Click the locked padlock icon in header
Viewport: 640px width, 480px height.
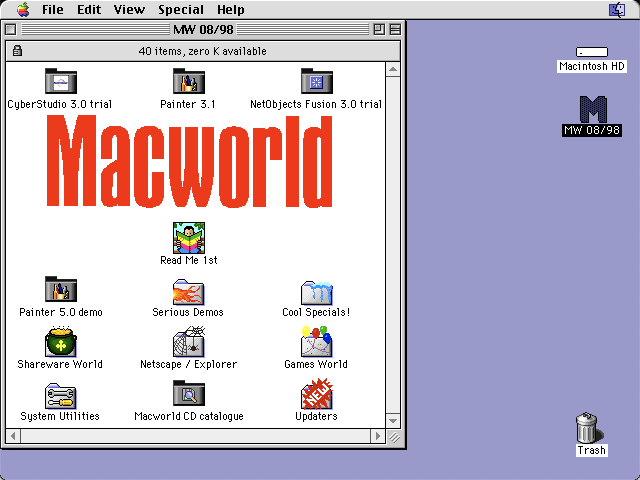point(17,51)
